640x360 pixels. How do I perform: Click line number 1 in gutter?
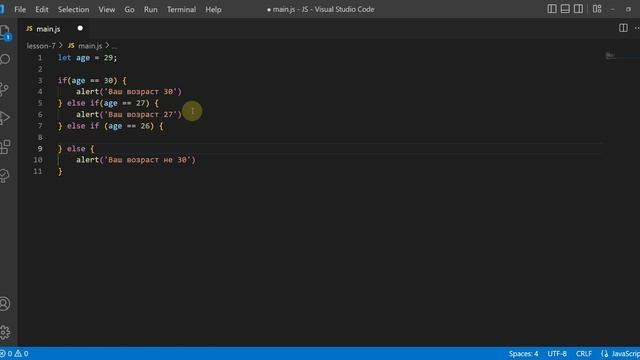[40, 58]
